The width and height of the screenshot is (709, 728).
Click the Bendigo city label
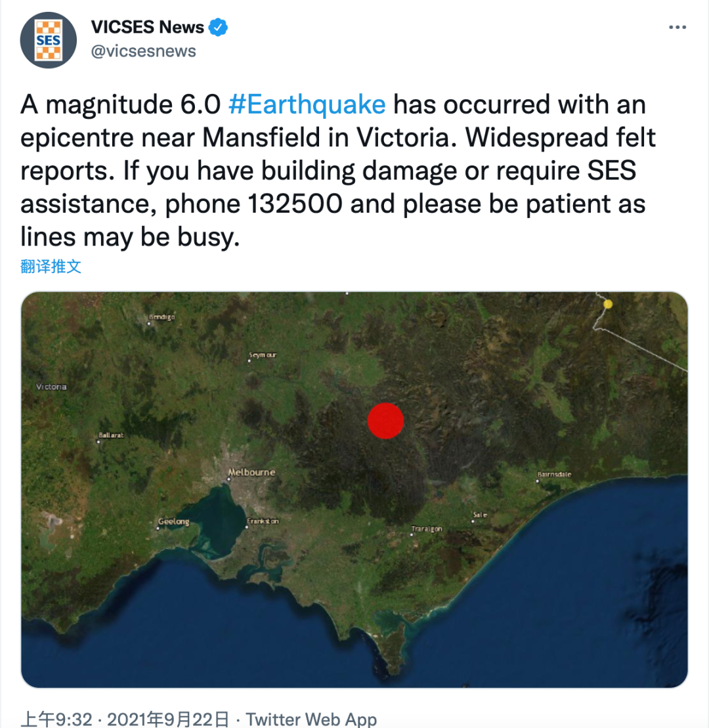tap(161, 318)
